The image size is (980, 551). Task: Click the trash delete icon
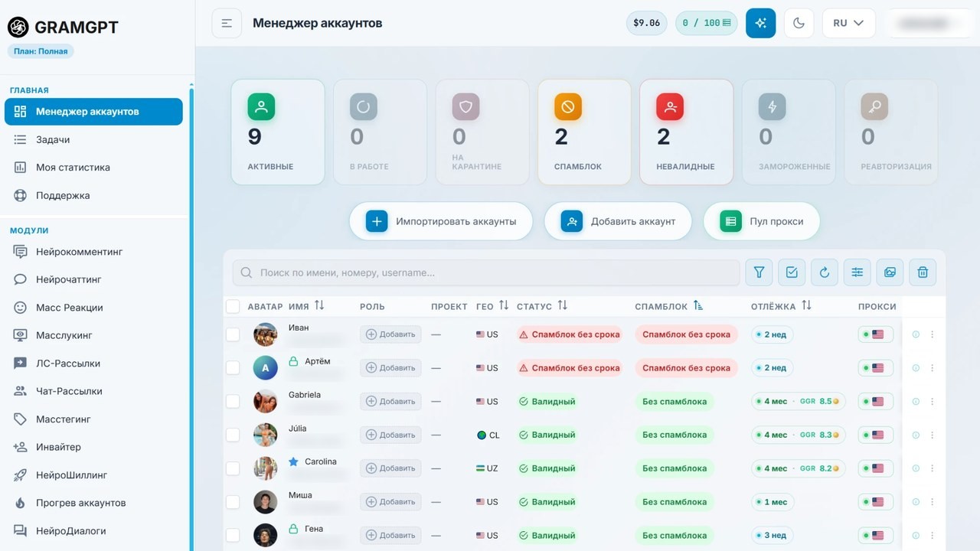click(x=923, y=272)
